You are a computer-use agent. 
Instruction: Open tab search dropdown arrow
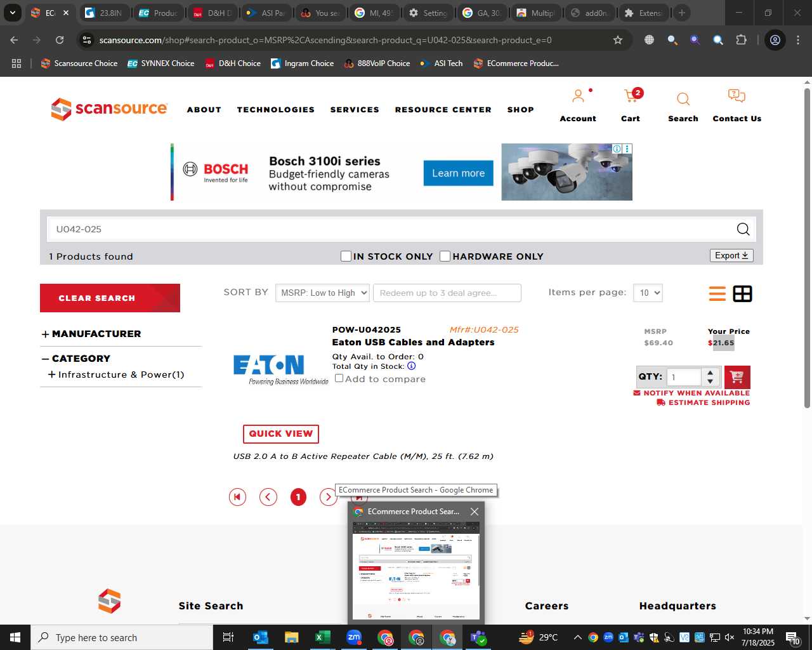[12, 13]
